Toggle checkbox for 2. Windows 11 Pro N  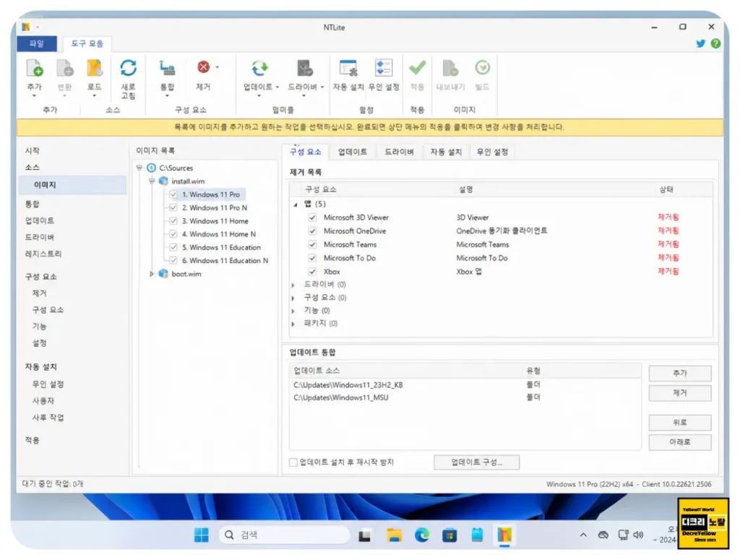tap(173, 207)
